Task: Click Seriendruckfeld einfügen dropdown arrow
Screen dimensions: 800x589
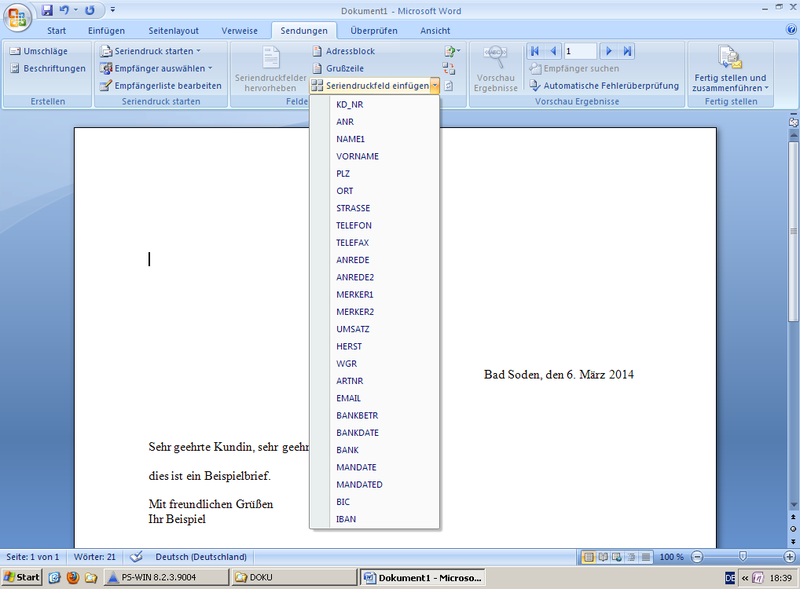Action: [434, 86]
